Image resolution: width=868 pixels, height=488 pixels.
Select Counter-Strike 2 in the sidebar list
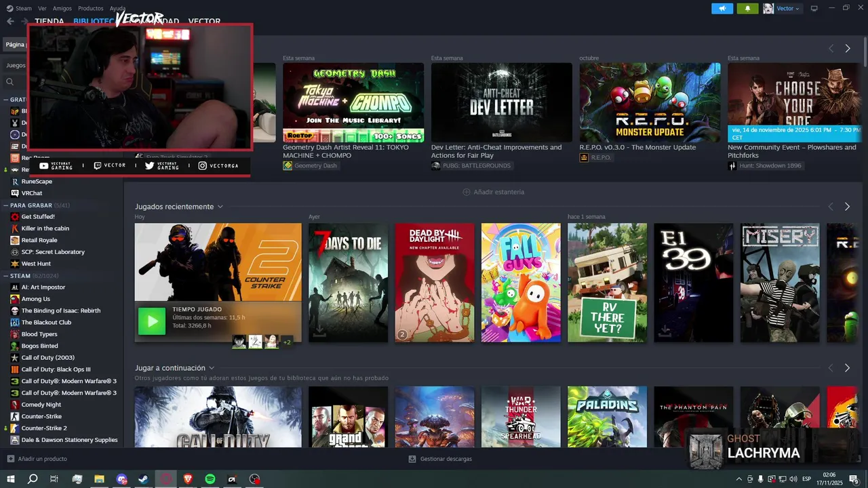click(44, 428)
